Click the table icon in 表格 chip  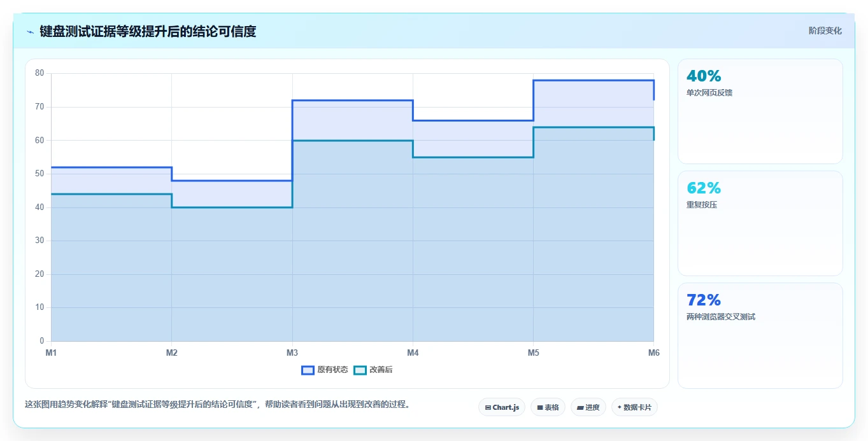[540, 407]
